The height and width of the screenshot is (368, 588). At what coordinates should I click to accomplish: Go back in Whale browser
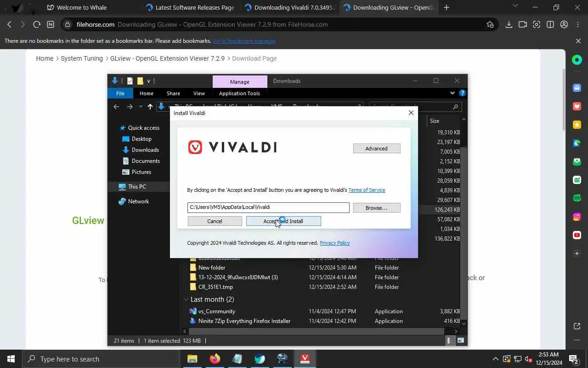click(9, 24)
